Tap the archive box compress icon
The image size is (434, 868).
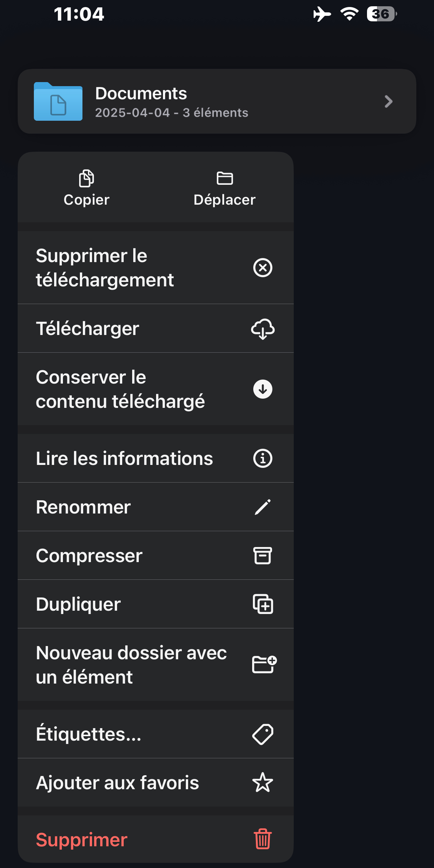click(x=262, y=556)
